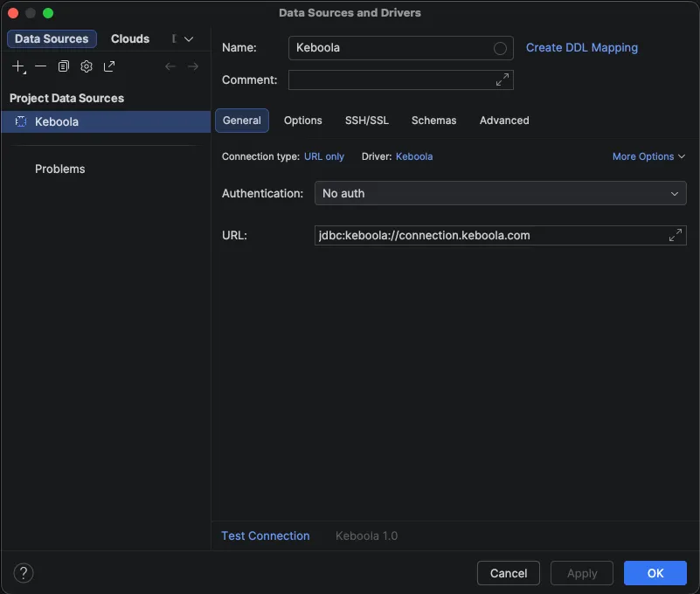Open driver settings gear icon
The height and width of the screenshot is (594, 700).
tap(87, 66)
